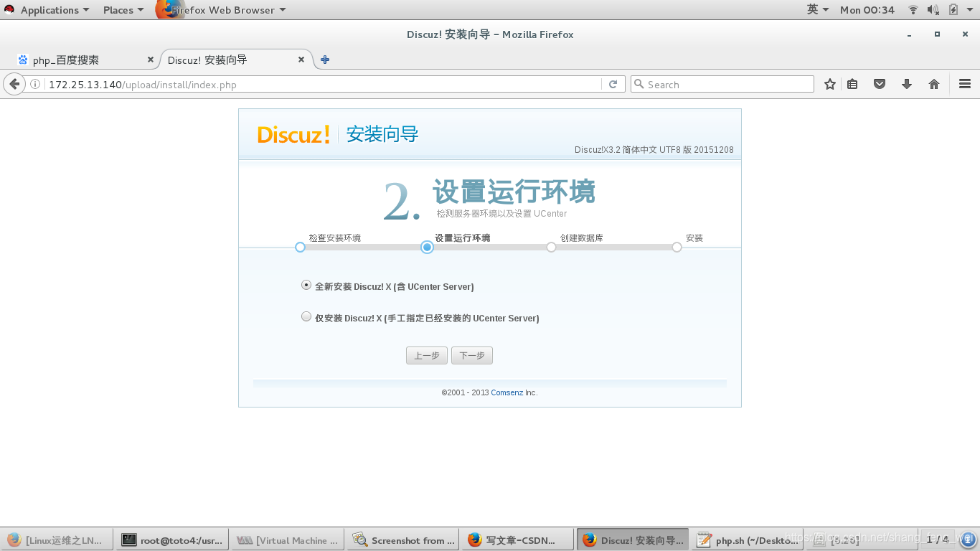This screenshot has height=551, width=980.
Task: Click the 下一步 button
Action: [x=472, y=355]
